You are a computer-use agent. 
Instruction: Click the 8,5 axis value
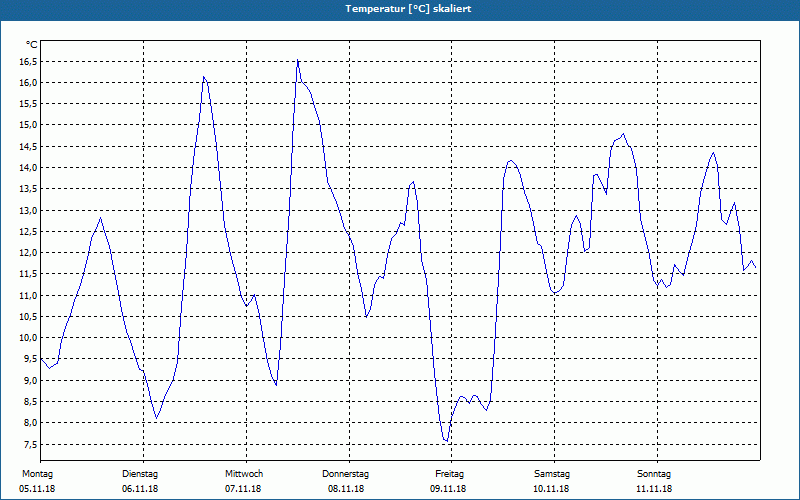coord(30,402)
